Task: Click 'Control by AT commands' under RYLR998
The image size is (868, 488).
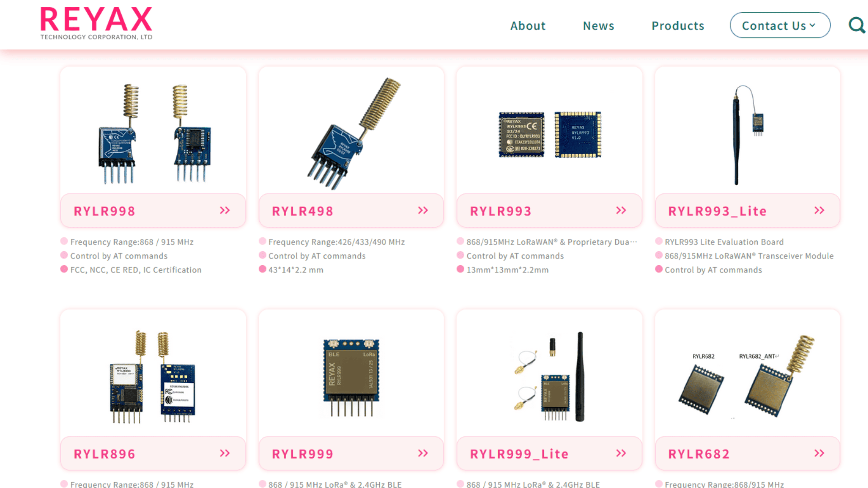Action: tap(118, 256)
